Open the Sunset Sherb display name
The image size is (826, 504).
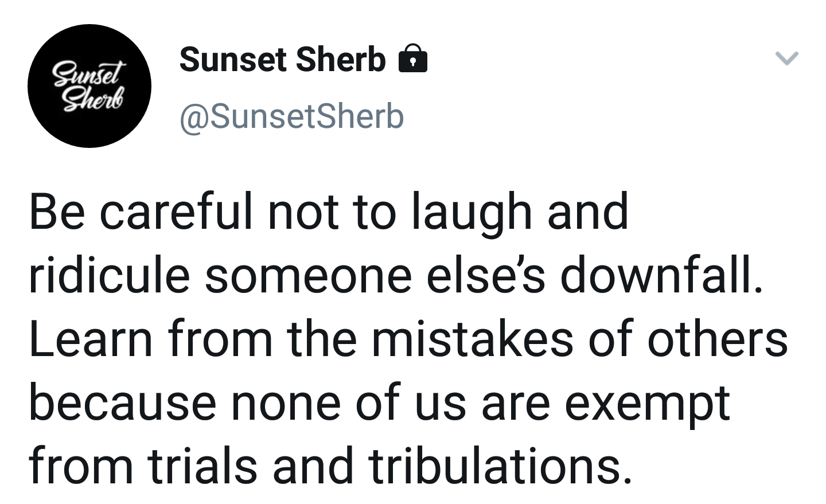282,59
